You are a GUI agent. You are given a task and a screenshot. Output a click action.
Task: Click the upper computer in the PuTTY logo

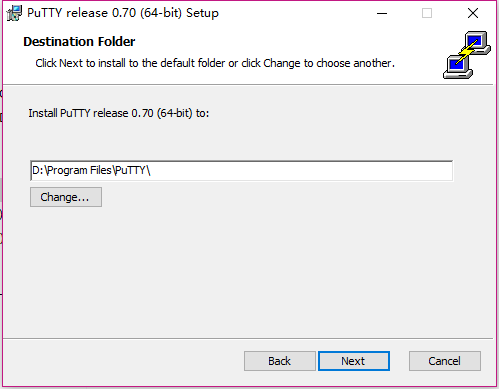pos(477,43)
